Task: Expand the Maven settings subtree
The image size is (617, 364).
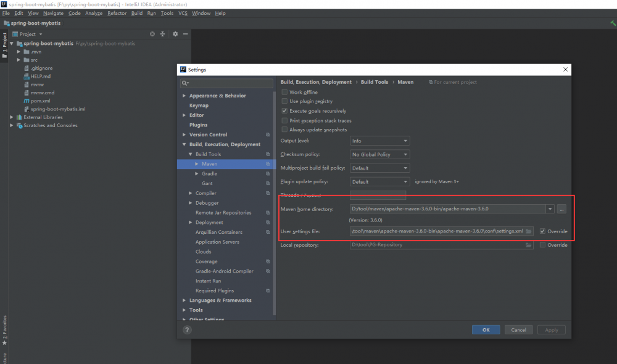Action: [197, 164]
